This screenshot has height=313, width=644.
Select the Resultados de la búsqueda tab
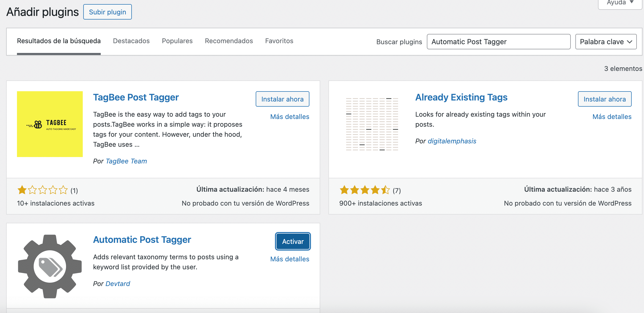(59, 41)
